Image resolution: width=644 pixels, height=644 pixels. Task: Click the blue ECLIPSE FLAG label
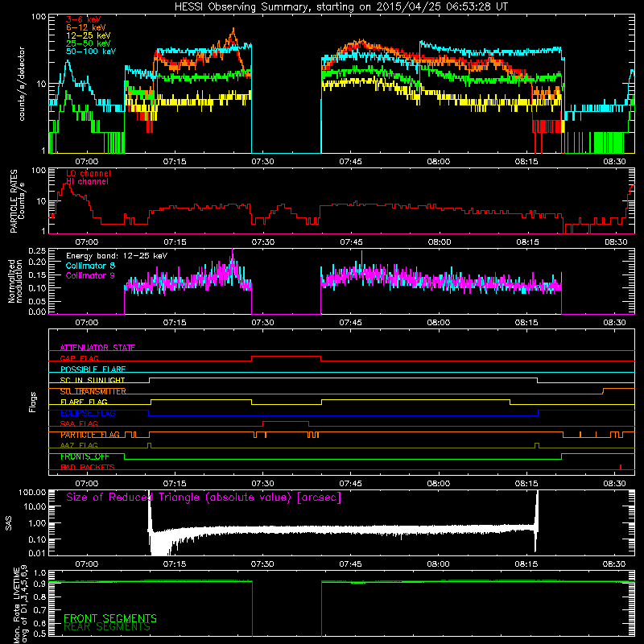tap(88, 413)
